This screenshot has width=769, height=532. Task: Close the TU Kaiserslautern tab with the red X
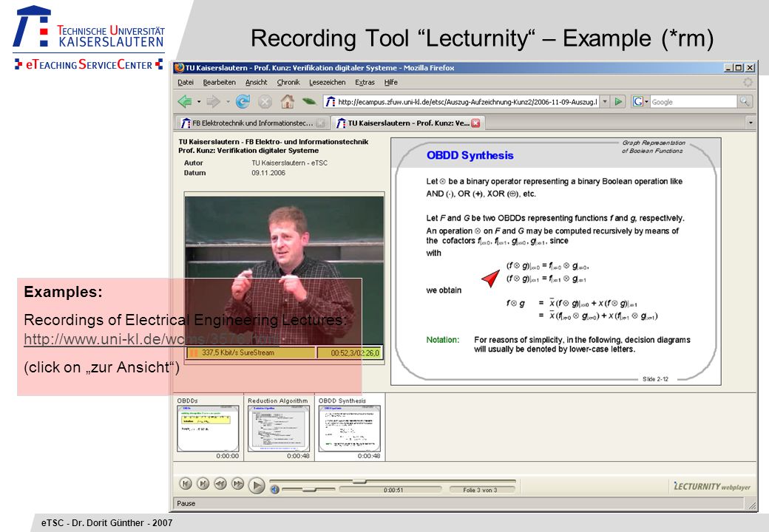click(x=475, y=123)
